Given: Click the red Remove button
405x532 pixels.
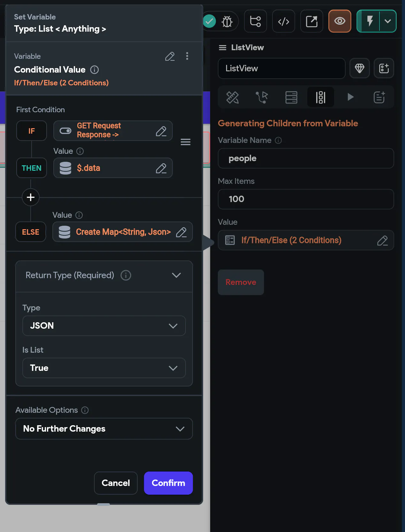Looking at the screenshot, I should point(241,282).
